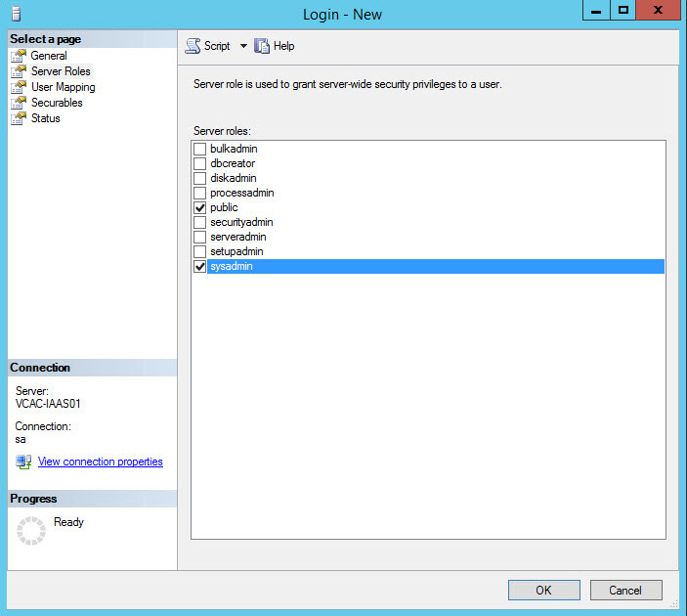Open the Script dropdown arrow
This screenshot has height=616, width=687.
click(243, 46)
